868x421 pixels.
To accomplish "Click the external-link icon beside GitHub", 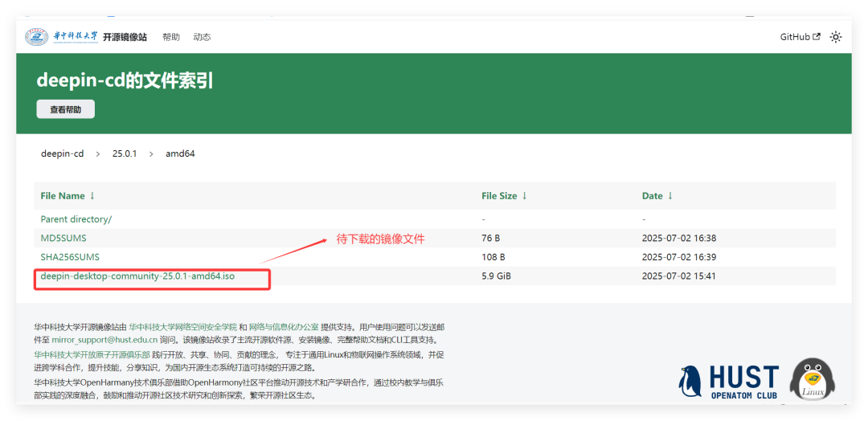I will pyautogui.click(x=817, y=37).
